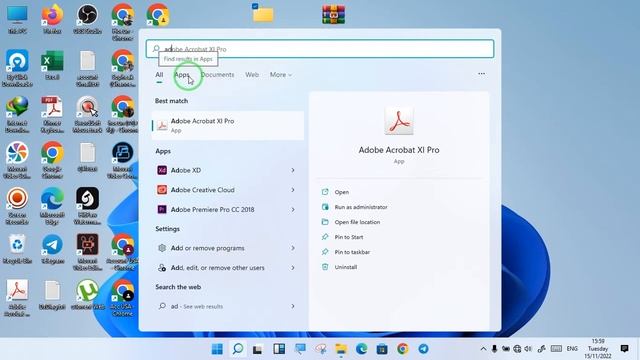
Task: Open the Widgets icon on the taskbar
Action: pos(279,349)
